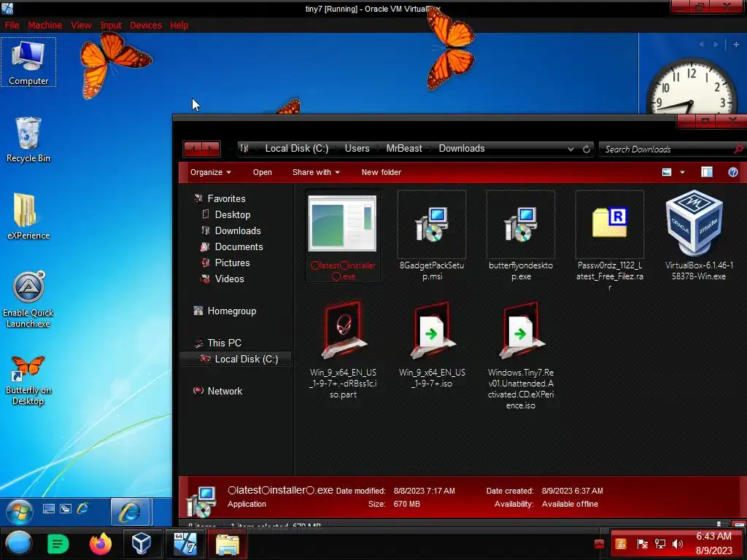Image resolution: width=747 pixels, height=560 pixels.
Task: Open the address bar history dropdown
Action: coord(570,149)
